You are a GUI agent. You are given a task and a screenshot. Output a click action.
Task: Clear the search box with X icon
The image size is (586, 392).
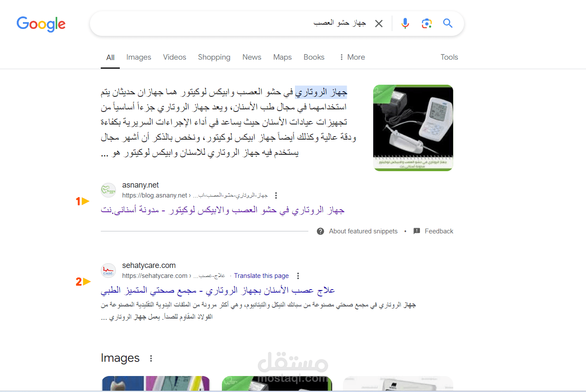pyautogui.click(x=379, y=23)
